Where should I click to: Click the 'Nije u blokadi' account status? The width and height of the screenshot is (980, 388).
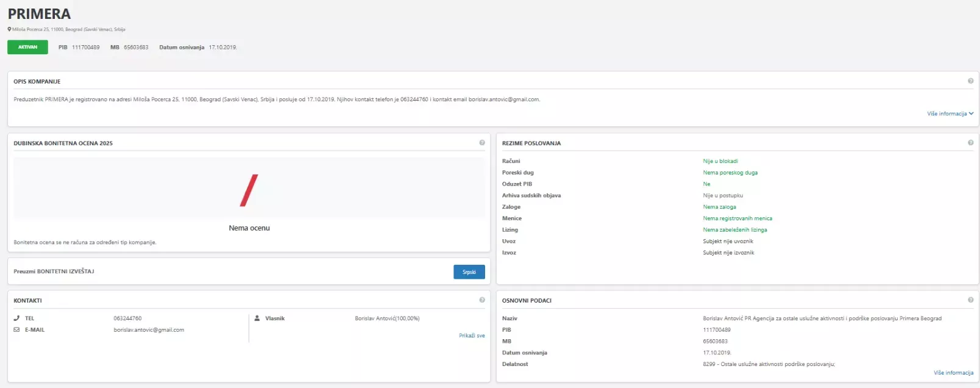coord(720,161)
